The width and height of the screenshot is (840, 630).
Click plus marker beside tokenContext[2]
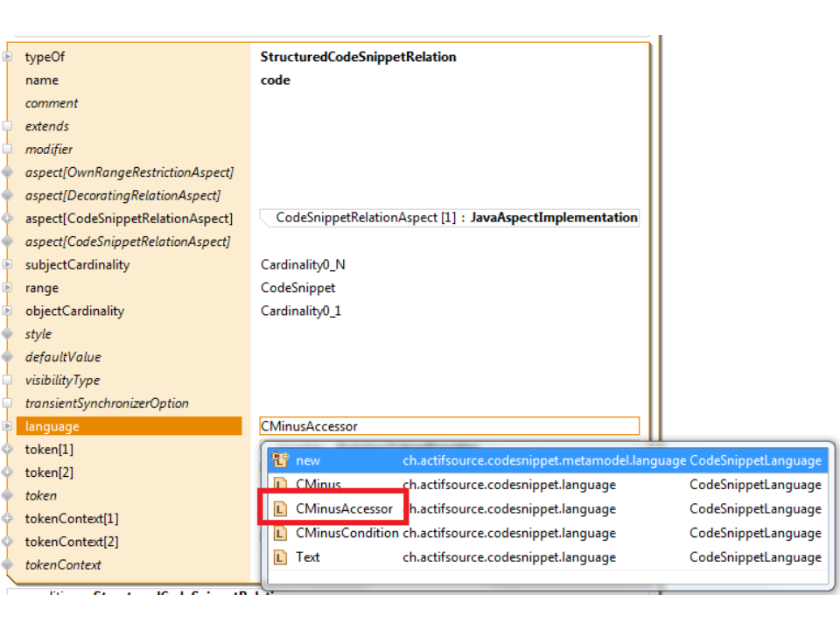8,542
